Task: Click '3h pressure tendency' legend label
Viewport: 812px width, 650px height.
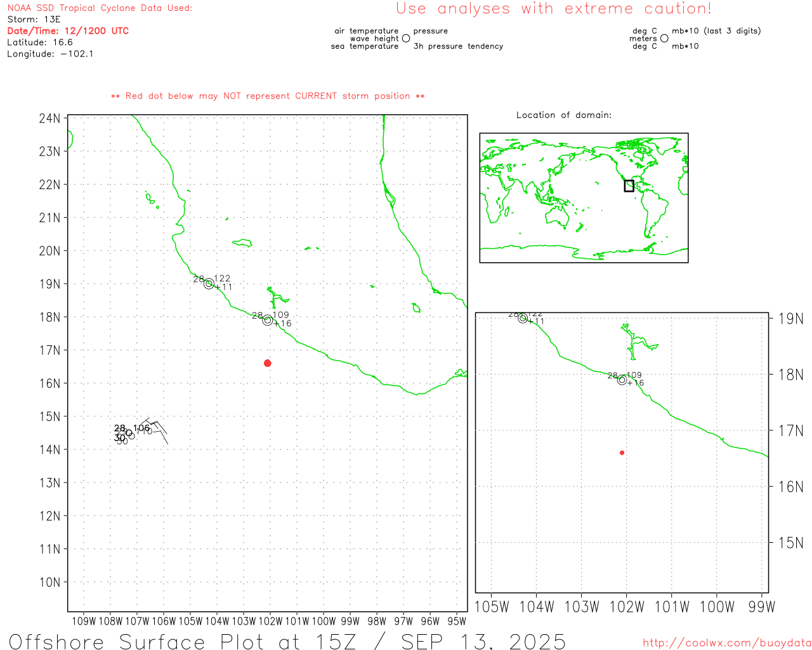Action: [459, 46]
